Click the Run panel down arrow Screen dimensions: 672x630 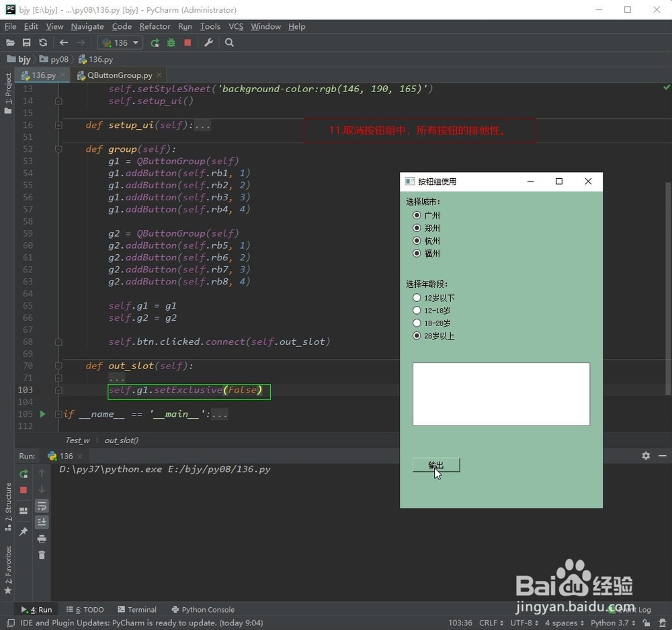42,489
